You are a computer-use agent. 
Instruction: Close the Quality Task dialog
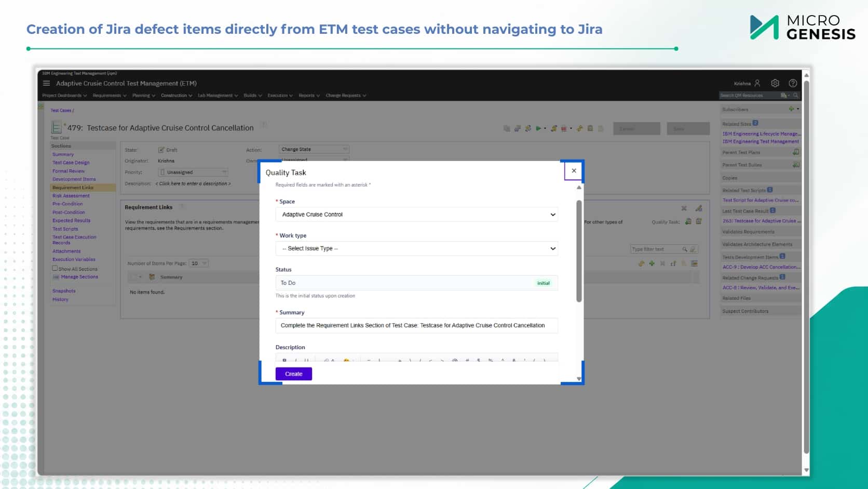tap(574, 170)
